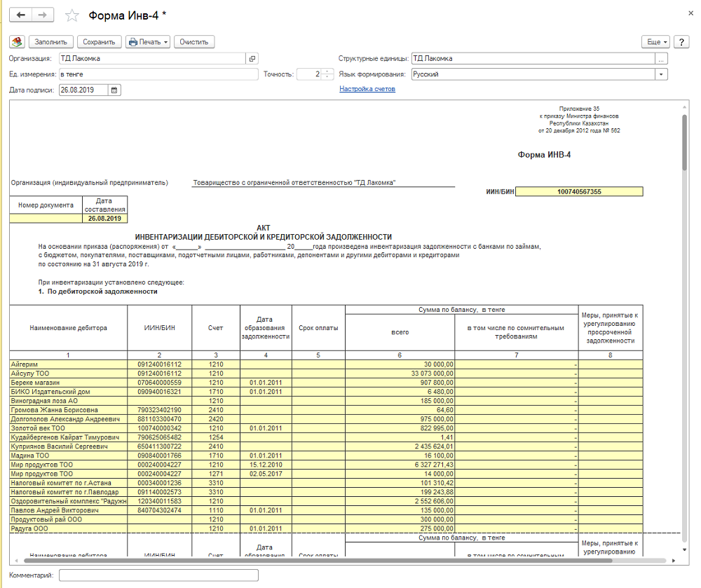Viewport: 701px width, 588px height.
Task: Select the cell Виноградная лоза АО
Action: coord(69,401)
